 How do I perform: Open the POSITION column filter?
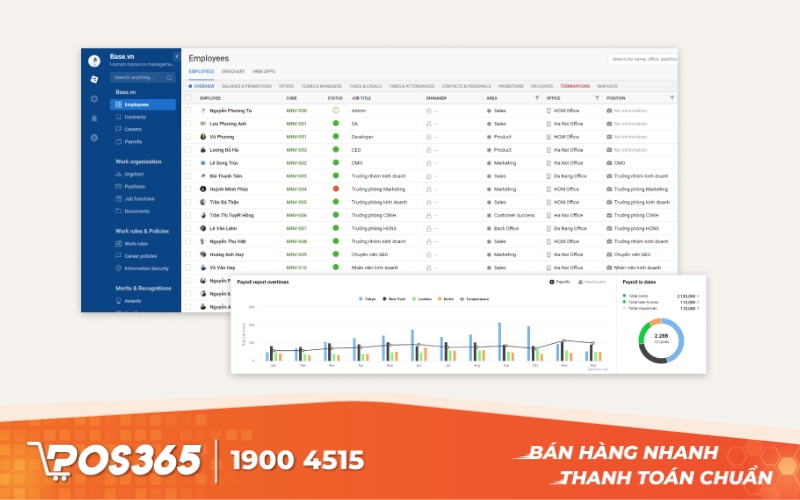point(672,97)
